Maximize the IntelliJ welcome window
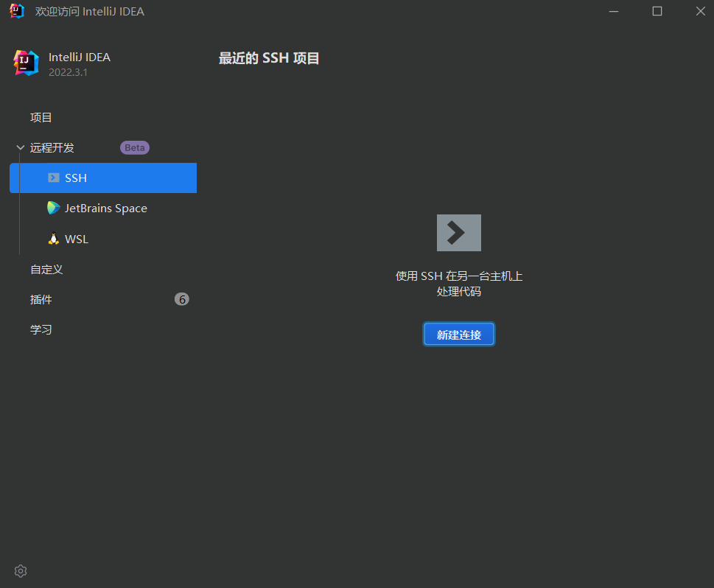Screen dimensions: 714x588 [x=657, y=11]
